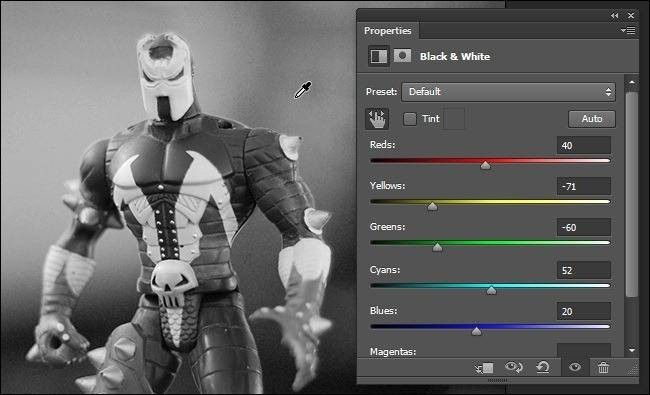Click the Yellows: label

click(x=387, y=186)
